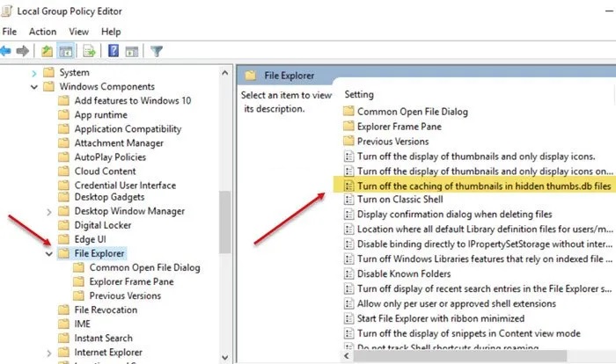Viewport: 616px width, 364px height.
Task: Click tree pane scroll up arrow
Action: tap(225, 73)
